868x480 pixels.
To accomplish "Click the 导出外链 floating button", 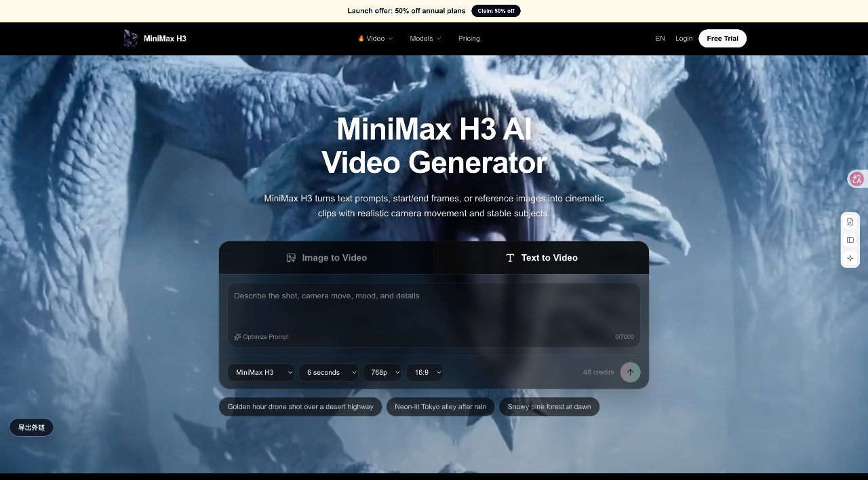I will click(x=31, y=428).
